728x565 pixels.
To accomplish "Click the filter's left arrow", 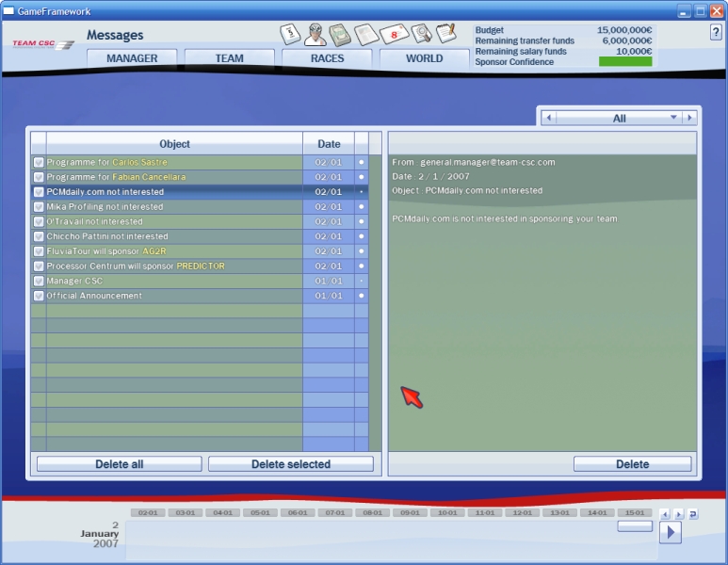I will 549,118.
